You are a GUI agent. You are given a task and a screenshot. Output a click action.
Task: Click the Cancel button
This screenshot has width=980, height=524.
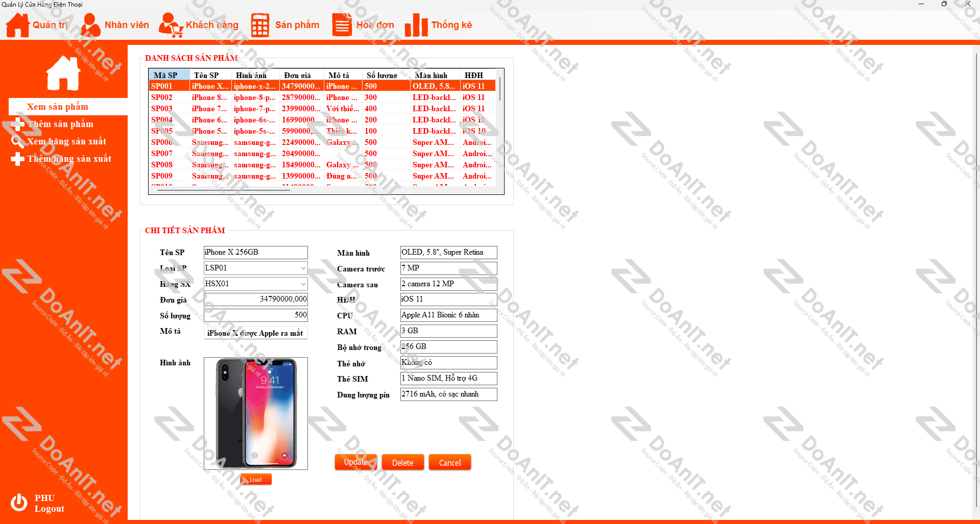[x=450, y=462]
